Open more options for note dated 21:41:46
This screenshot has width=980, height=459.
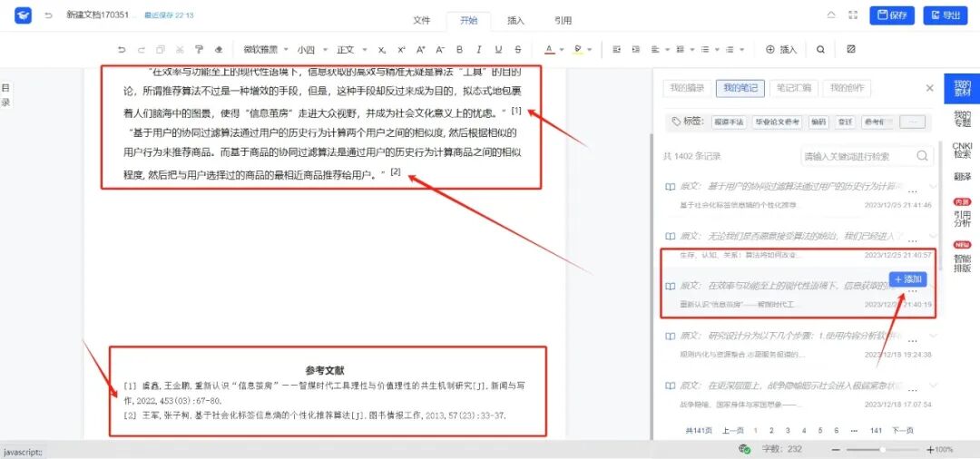pos(913,190)
